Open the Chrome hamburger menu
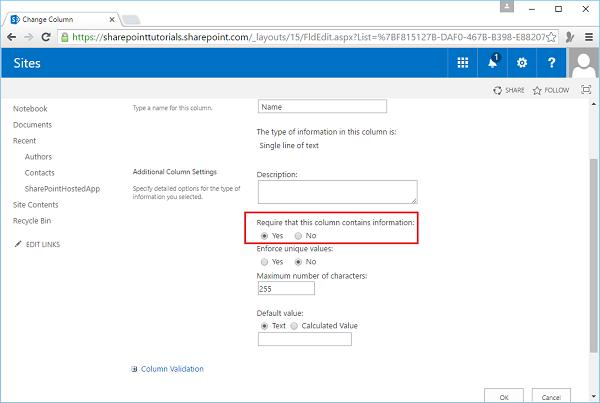The height and width of the screenshot is (403, 600). [587, 36]
